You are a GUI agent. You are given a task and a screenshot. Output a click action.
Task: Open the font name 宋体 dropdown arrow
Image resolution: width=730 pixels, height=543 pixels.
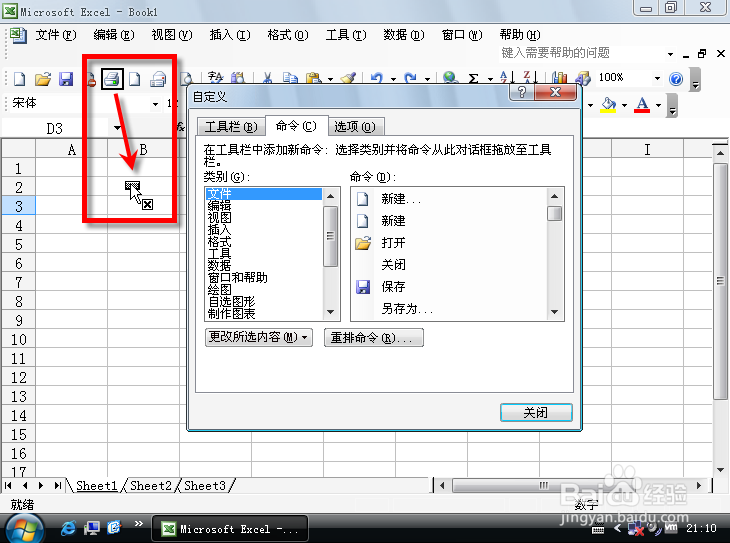tap(155, 104)
